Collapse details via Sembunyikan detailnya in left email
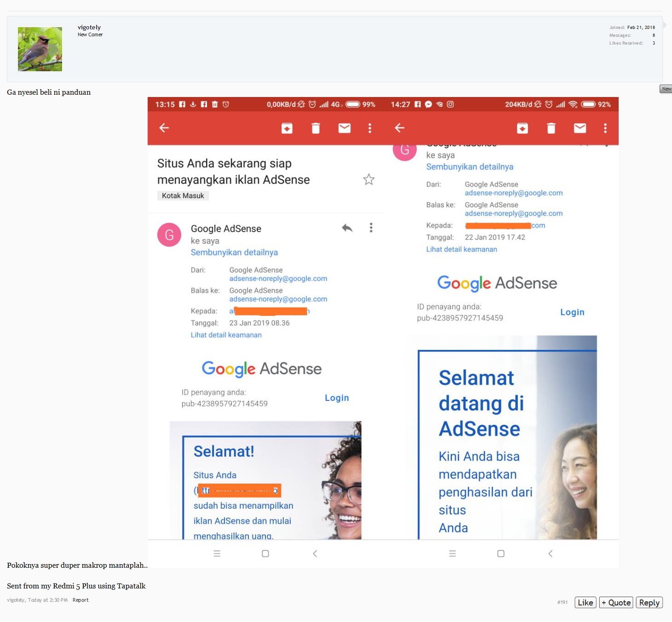This screenshot has width=672, height=622. [x=234, y=252]
